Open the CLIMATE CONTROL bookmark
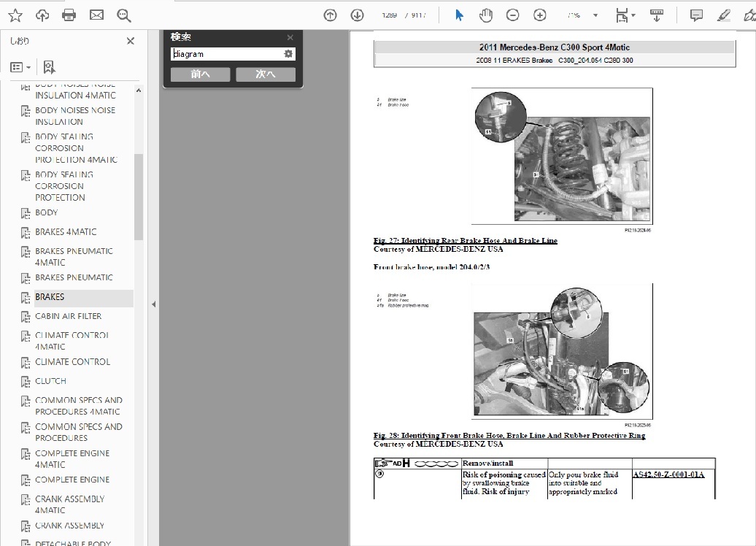756x546 pixels. [72, 361]
